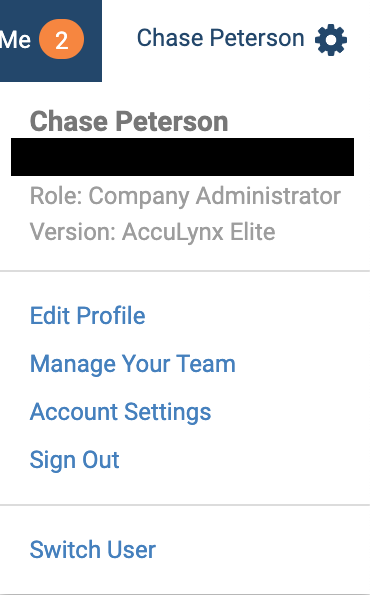
Task: Click the 'Version:' label text
Action: pos(72,232)
